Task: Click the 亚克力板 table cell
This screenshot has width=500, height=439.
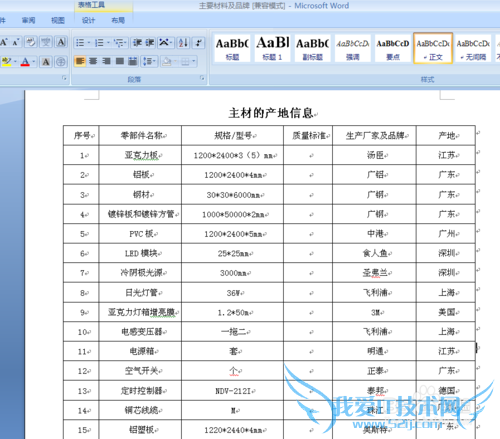Action: tap(141, 155)
